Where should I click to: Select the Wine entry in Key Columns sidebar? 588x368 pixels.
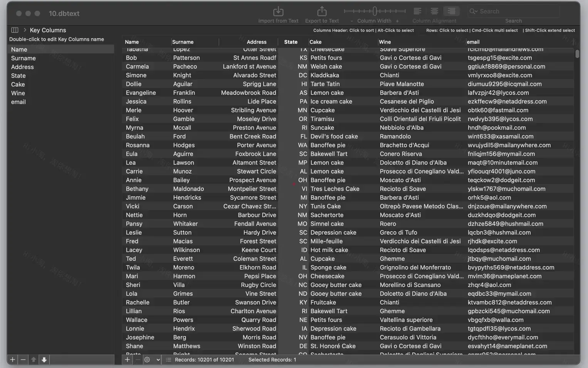(x=18, y=93)
